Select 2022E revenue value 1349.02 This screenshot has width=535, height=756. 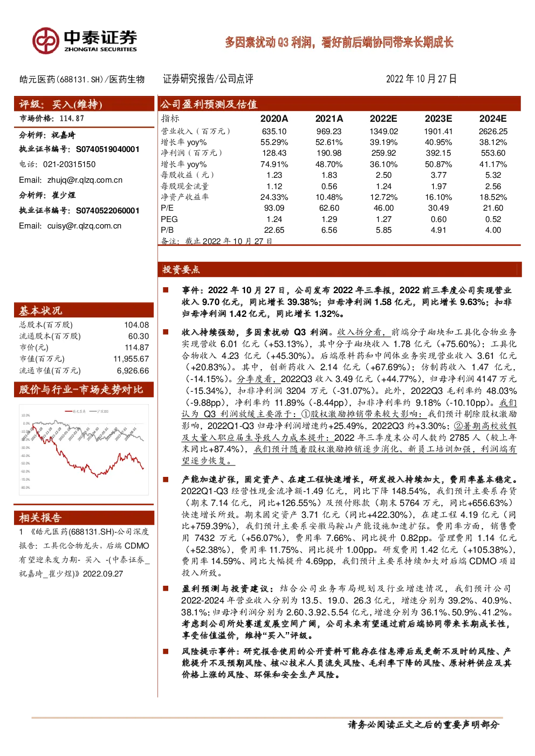pyautogui.click(x=383, y=131)
